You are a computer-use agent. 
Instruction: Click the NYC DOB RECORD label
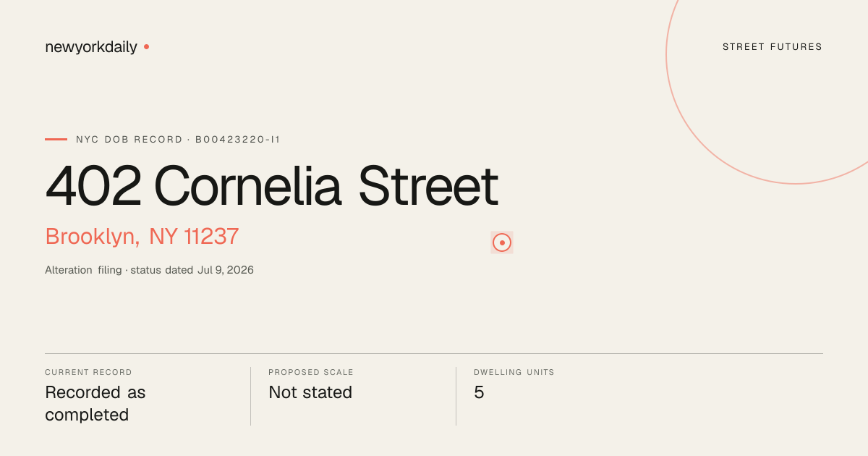coord(129,139)
